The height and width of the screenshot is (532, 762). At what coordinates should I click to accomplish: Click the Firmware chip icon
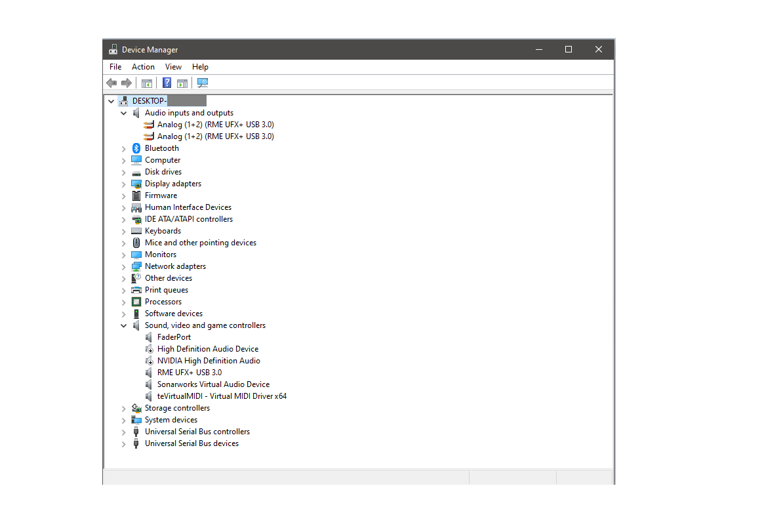136,195
